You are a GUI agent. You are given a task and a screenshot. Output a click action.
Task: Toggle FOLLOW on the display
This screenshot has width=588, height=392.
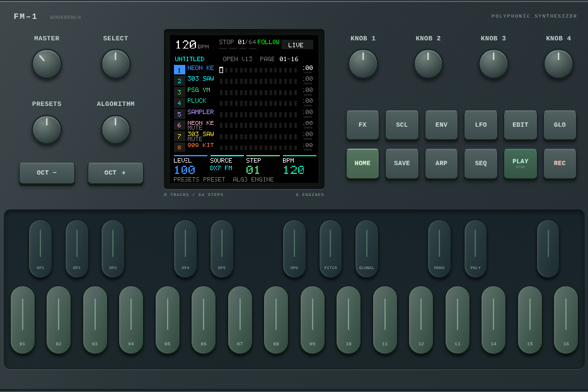point(268,42)
